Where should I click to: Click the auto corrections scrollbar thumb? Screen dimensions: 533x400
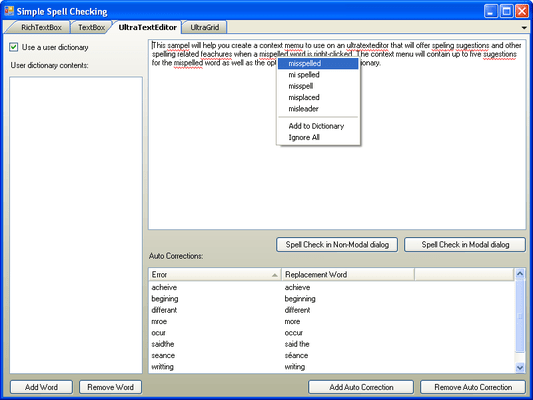(520, 316)
